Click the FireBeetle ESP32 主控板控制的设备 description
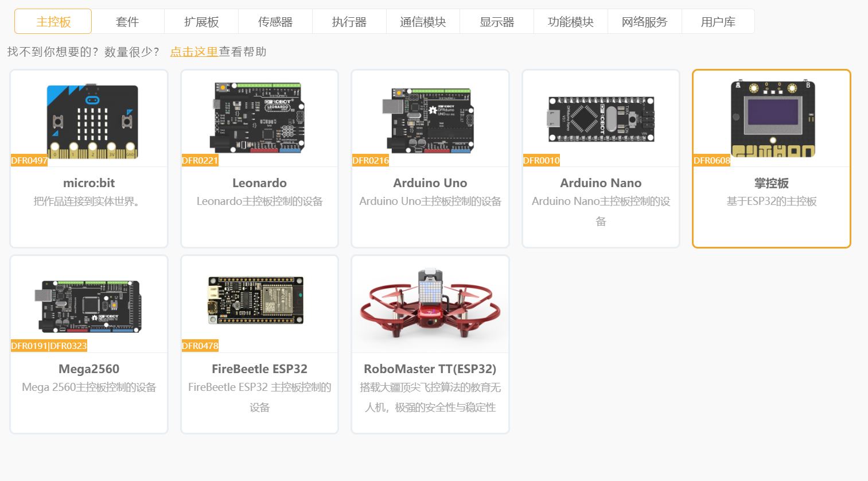 (x=259, y=397)
